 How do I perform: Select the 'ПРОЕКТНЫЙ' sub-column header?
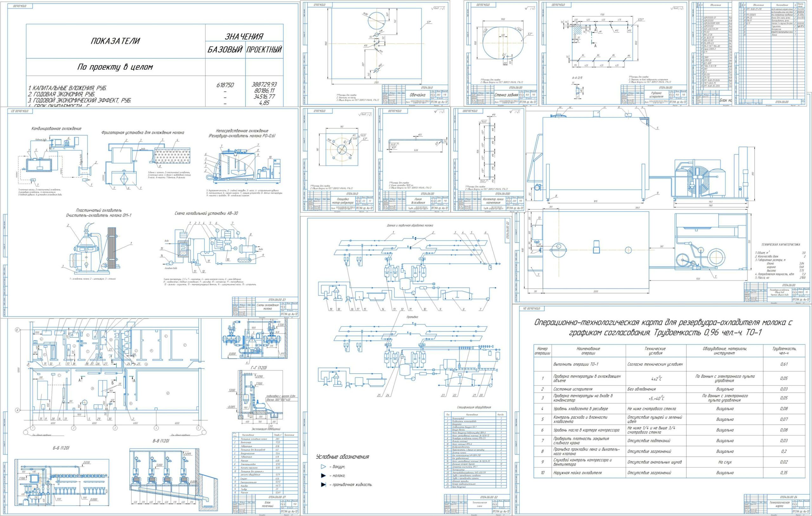(264, 50)
